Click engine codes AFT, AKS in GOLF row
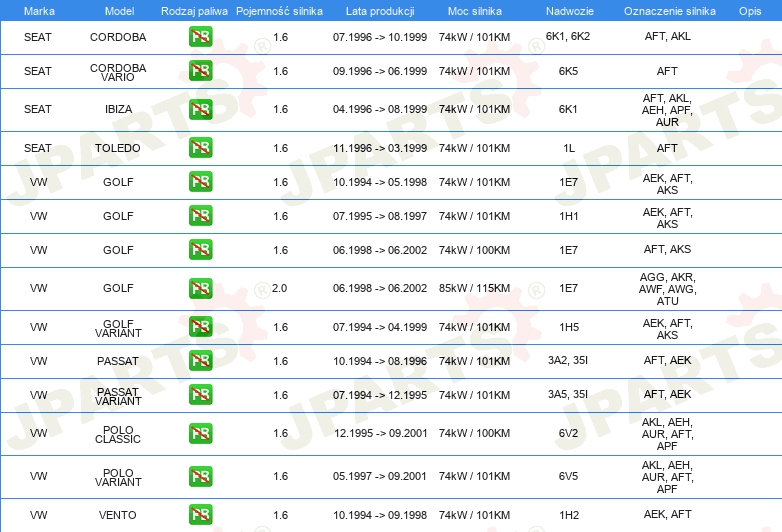Viewport: 782px width, 532px height. [x=667, y=249]
